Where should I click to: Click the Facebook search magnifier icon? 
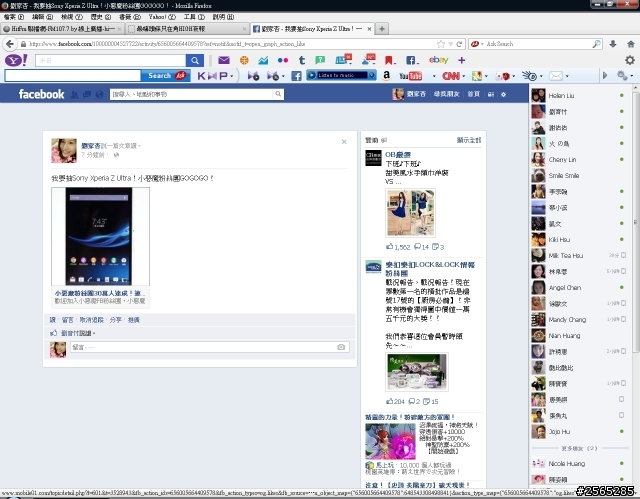pyautogui.click(x=278, y=94)
